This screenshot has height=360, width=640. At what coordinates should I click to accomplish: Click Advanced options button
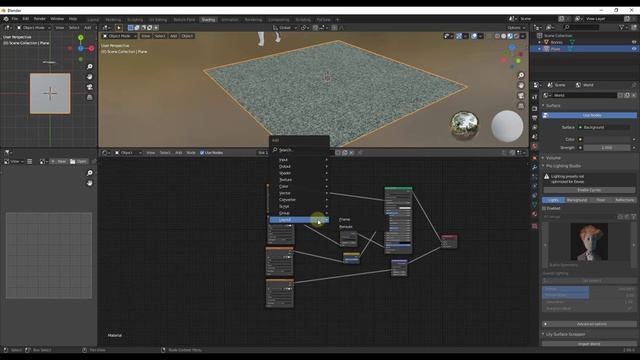(589, 324)
